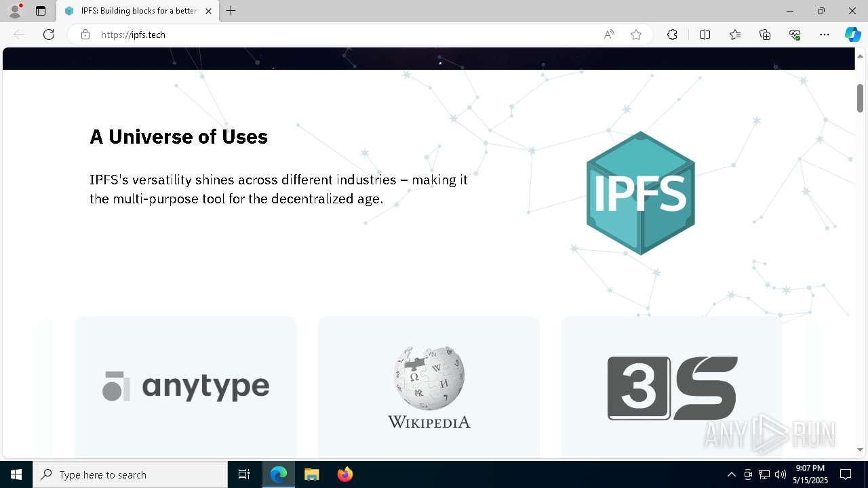Open File Explorer from taskbar
868x488 pixels.
[311, 474]
